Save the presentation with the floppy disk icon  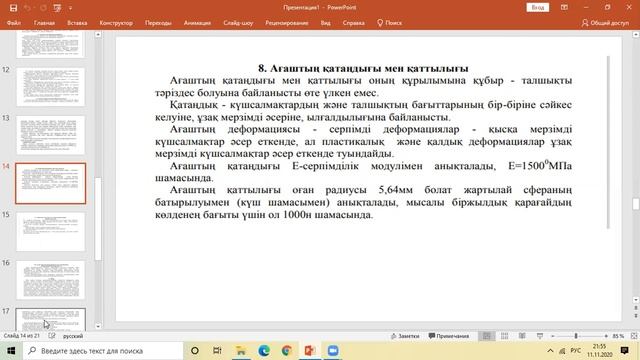coord(13,8)
